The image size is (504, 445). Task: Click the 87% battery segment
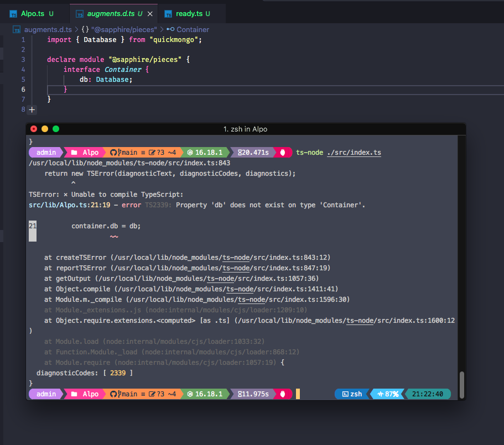[388, 394]
